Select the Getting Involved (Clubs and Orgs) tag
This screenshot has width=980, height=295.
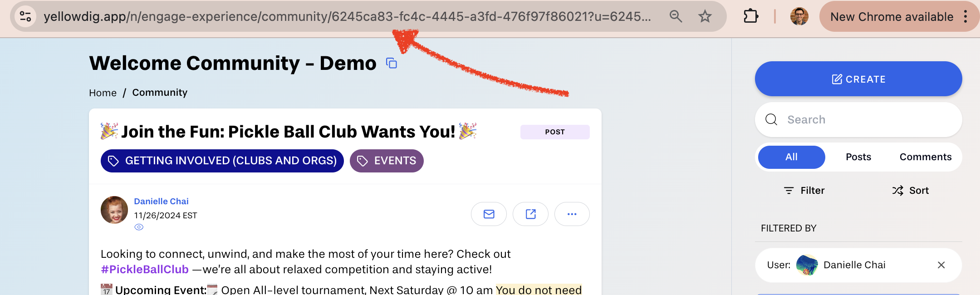point(222,161)
